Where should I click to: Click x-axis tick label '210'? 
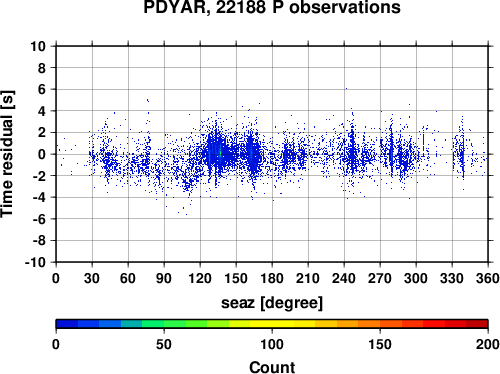click(308, 278)
